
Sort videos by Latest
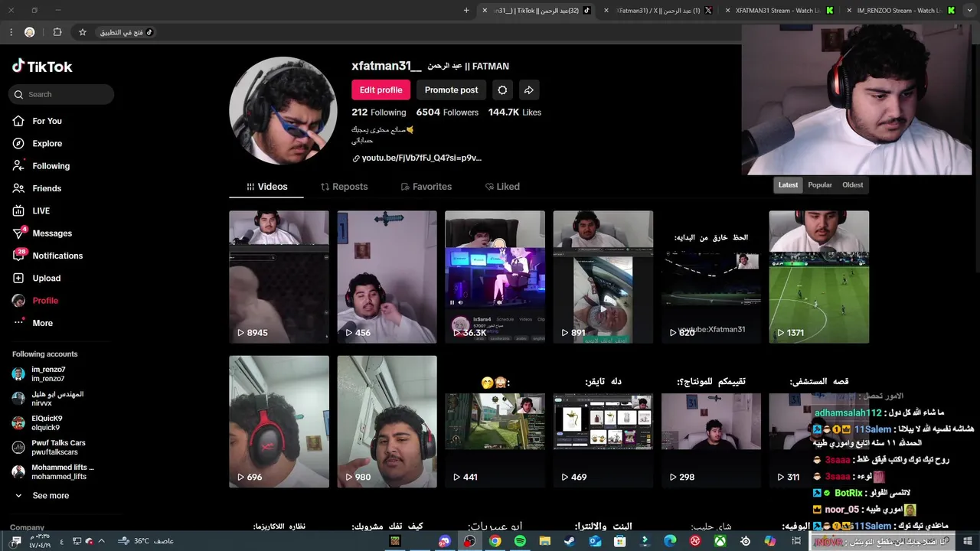click(788, 185)
